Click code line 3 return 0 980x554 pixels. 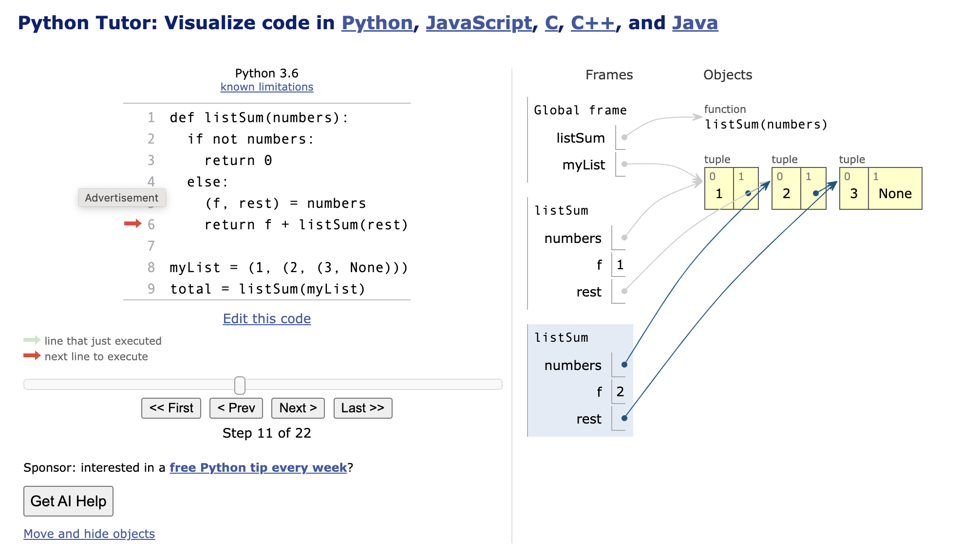pos(238,161)
